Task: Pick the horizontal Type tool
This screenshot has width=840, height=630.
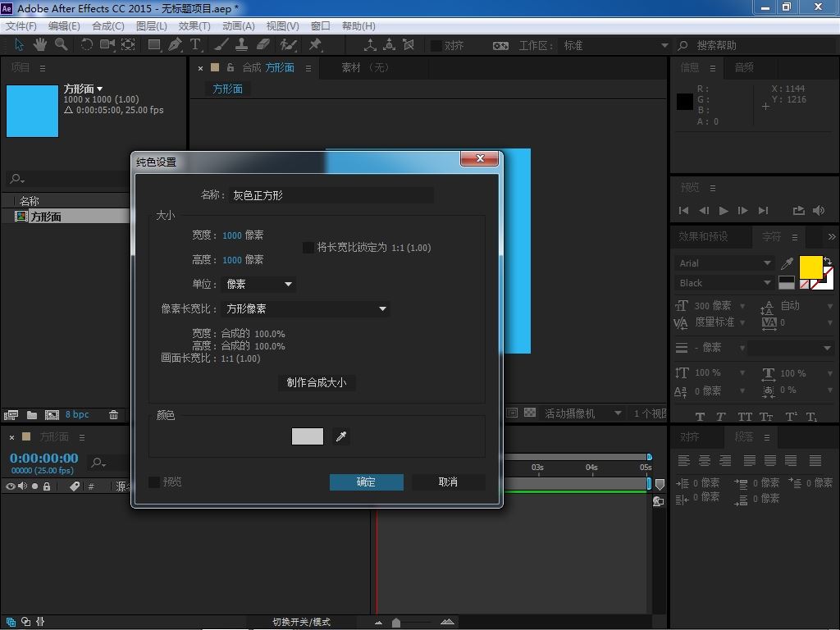Action: (195, 45)
